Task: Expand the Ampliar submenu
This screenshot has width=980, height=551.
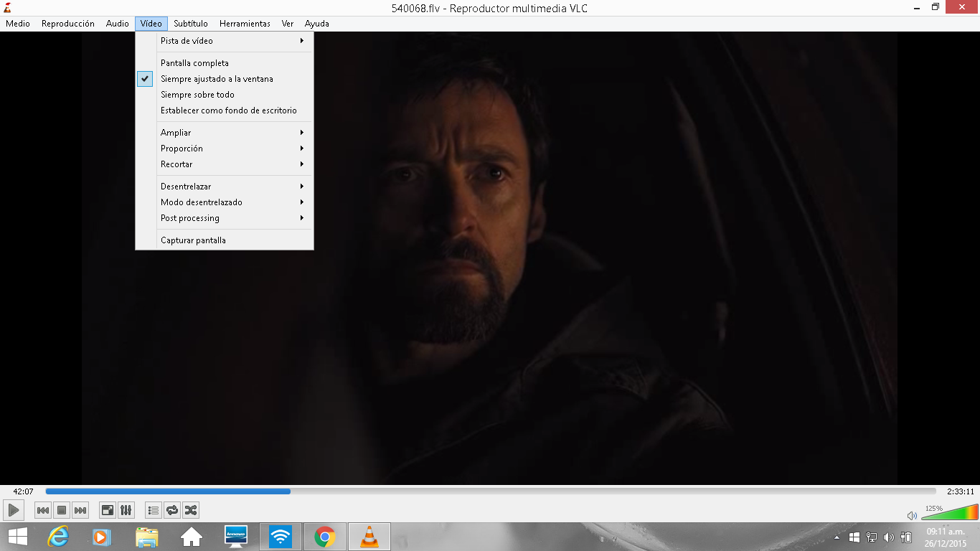Action: (x=225, y=133)
